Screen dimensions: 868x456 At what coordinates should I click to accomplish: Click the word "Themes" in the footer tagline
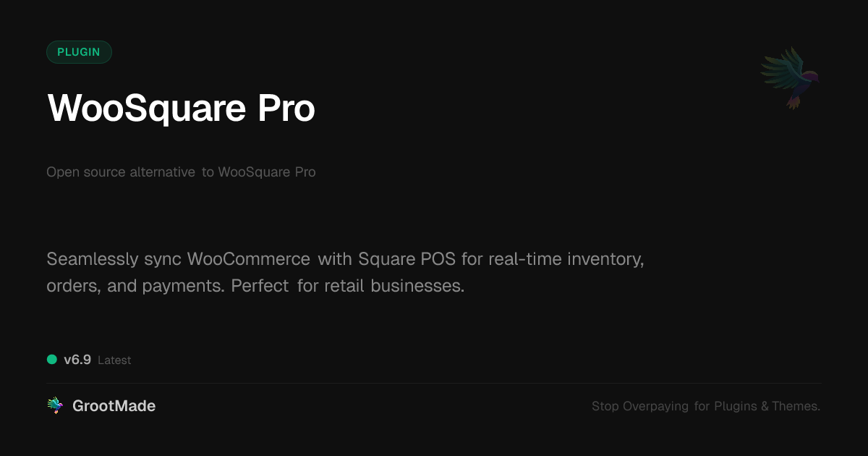point(794,407)
